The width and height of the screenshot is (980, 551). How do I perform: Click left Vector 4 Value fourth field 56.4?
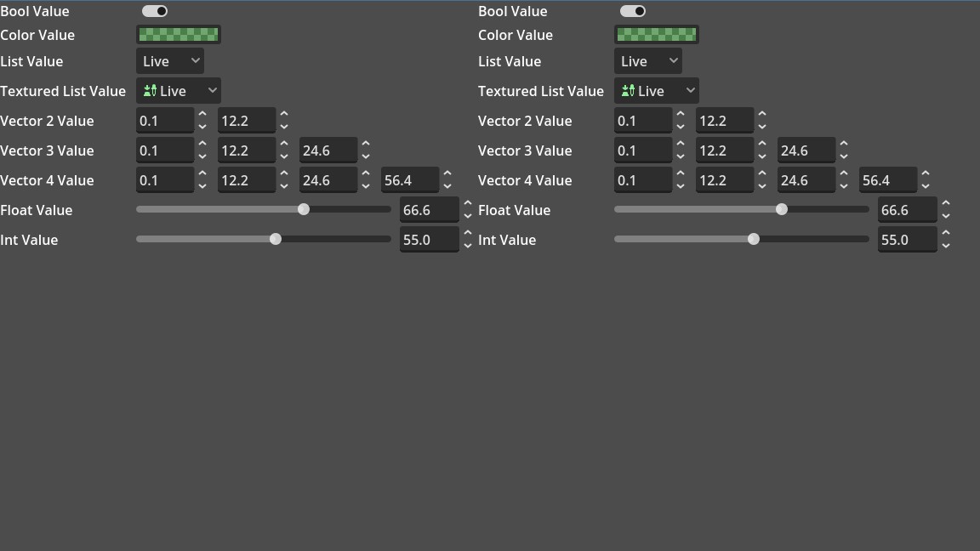(x=410, y=180)
